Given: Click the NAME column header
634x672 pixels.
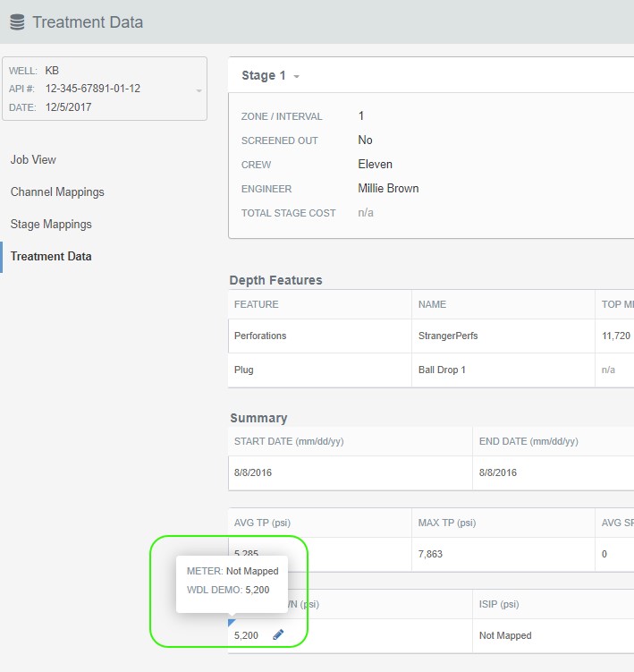Looking at the screenshot, I should (434, 304).
